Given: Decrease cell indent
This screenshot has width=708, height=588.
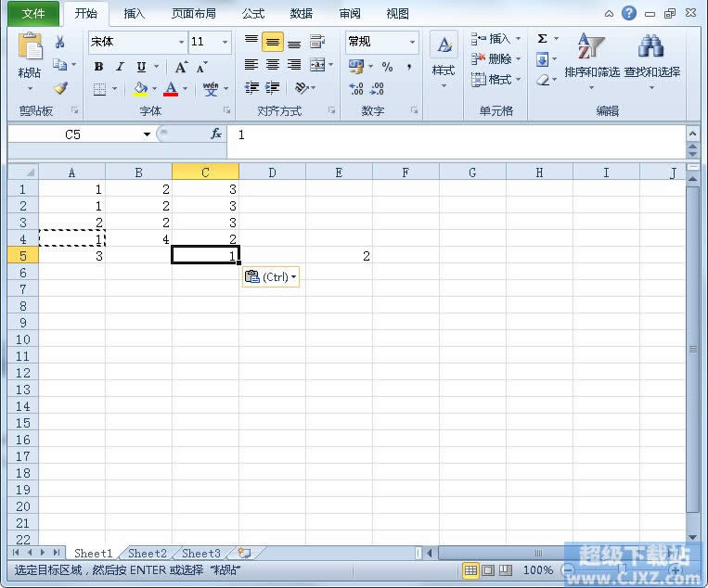Looking at the screenshot, I should pos(251,87).
